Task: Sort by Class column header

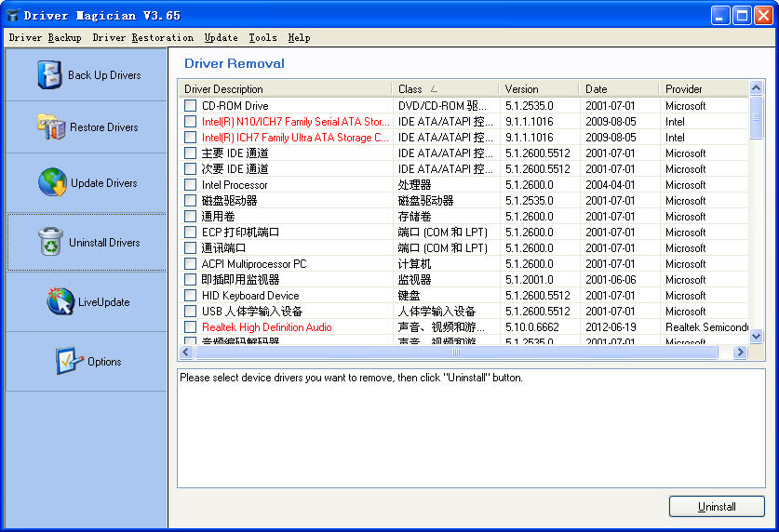Action: (x=446, y=89)
